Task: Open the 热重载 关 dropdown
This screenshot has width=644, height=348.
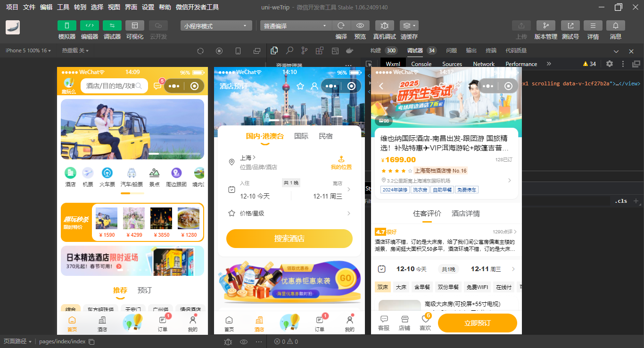Action: pos(75,50)
